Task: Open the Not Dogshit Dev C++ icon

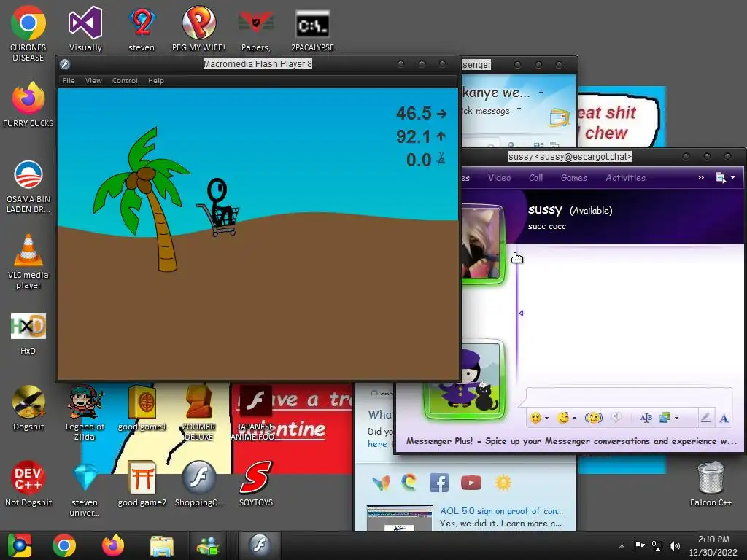Action: pos(28,483)
